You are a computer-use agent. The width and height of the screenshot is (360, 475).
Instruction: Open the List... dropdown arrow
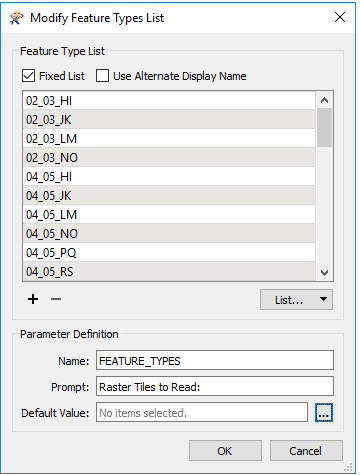(x=323, y=299)
